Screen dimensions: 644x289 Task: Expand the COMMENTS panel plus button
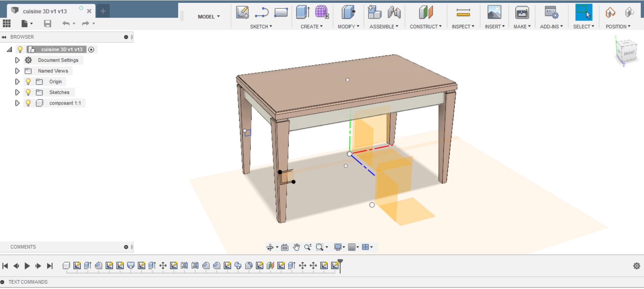126,247
